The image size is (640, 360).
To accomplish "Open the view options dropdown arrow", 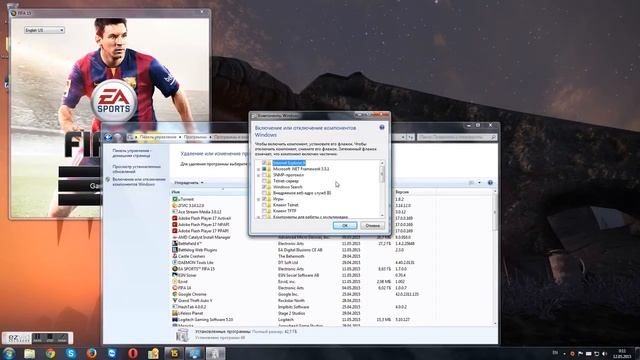I will point(479,182).
